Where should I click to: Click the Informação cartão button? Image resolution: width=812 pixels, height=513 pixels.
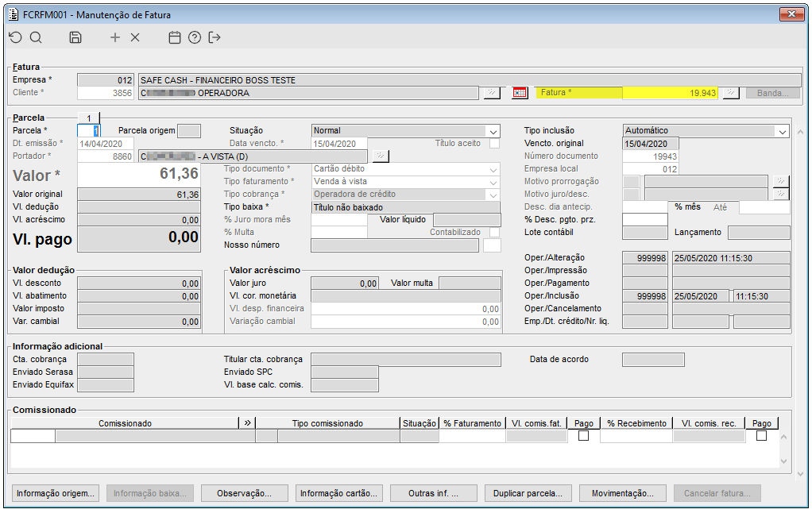338,493
